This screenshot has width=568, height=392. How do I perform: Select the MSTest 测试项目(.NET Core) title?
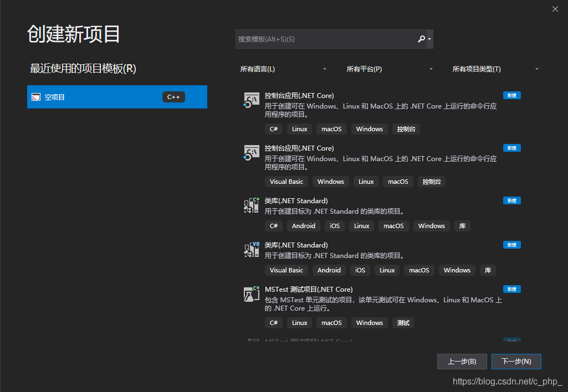click(309, 290)
